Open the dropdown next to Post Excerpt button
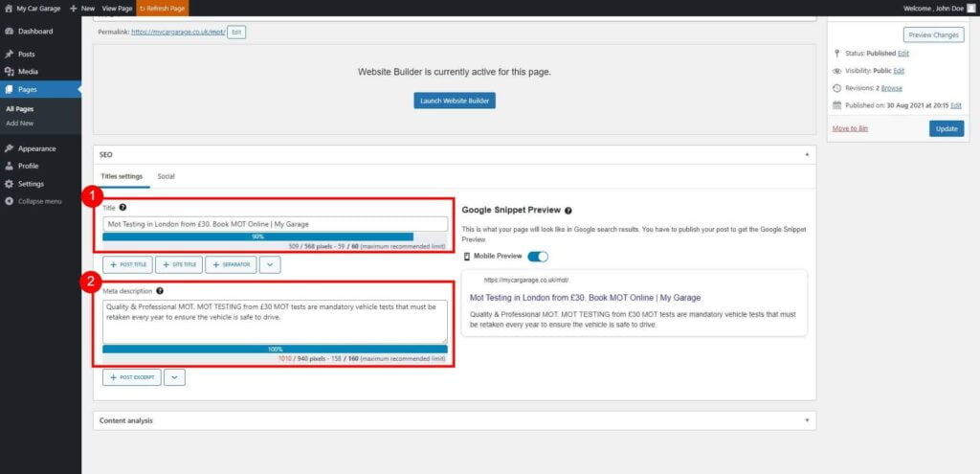 click(174, 377)
